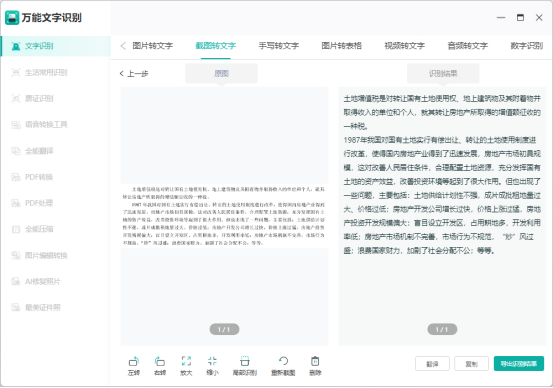The image size is (553, 388).
Task: Click the 识别结果 panel label
Action: pos(443,73)
